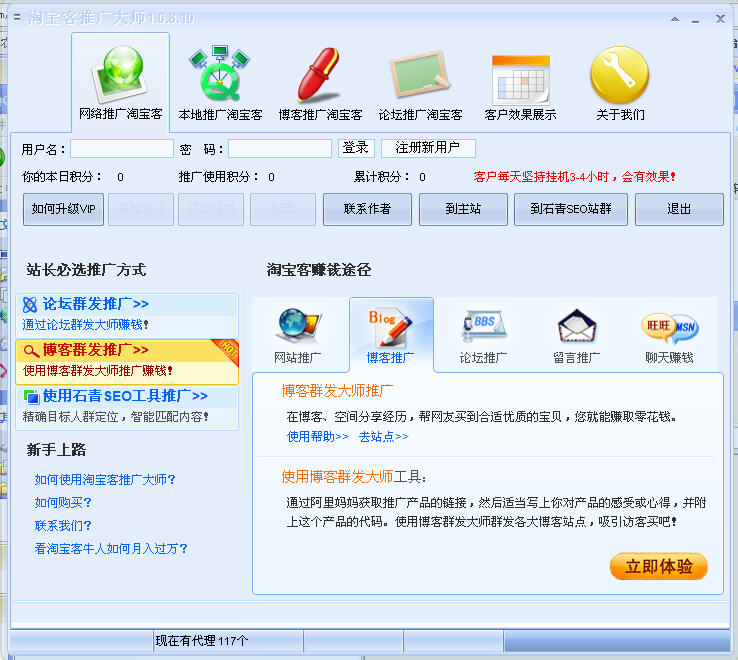
Task: Click 精确目标人群定位,智能匹配内容! text
Action: (115, 417)
